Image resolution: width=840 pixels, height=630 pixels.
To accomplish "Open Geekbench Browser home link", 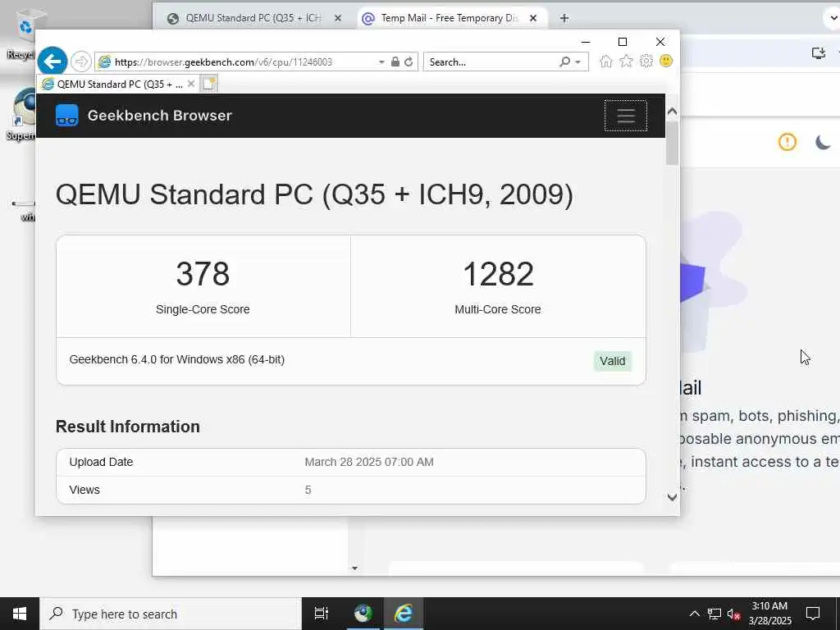I will pyautogui.click(x=160, y=115).
